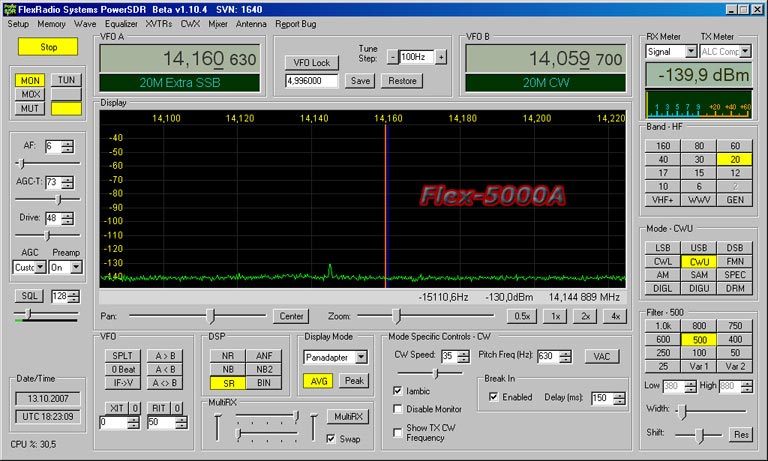The height and width of the screenshot is (461, 768).
Task: Select CWL mode
Action: (663, 262)
